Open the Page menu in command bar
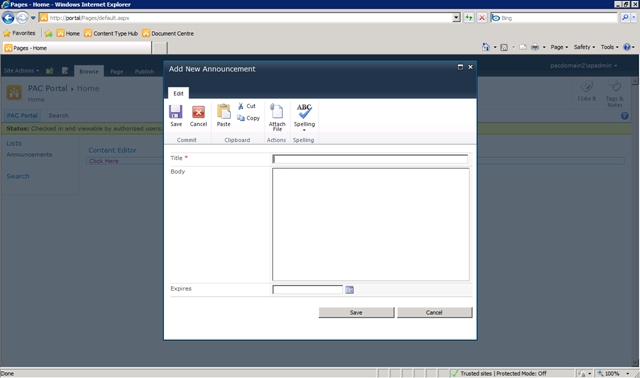The width and height of the screenshot is (640, 378). tap(559, 47)
